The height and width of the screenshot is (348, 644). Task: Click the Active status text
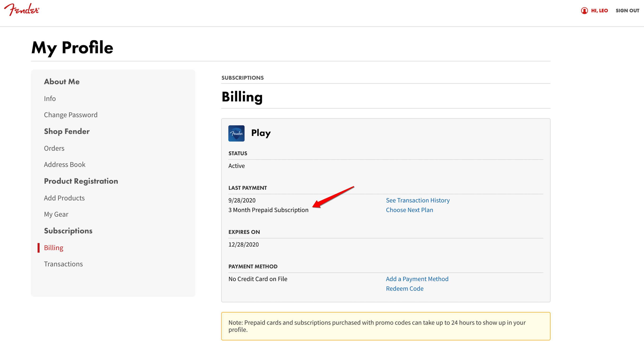(237, 166)
